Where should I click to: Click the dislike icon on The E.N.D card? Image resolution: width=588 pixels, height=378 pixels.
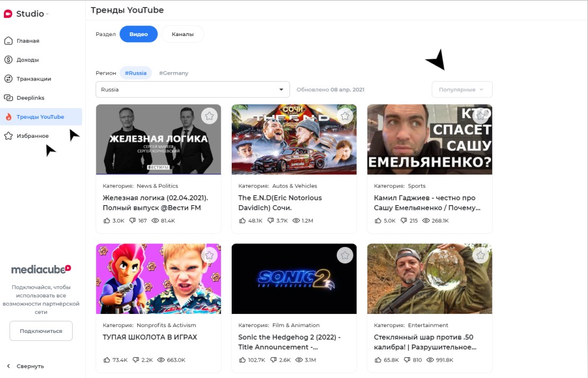pos(270,221)
